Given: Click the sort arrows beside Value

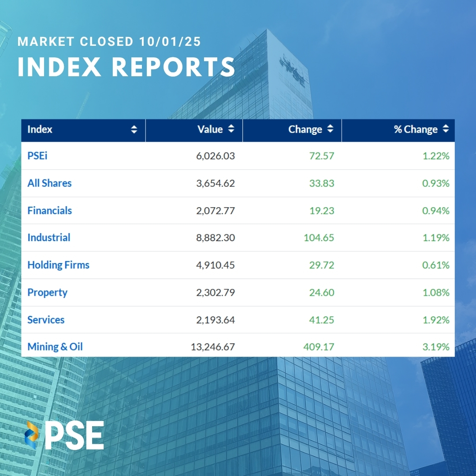Looking at the screenshot, I should click(231, 129).
